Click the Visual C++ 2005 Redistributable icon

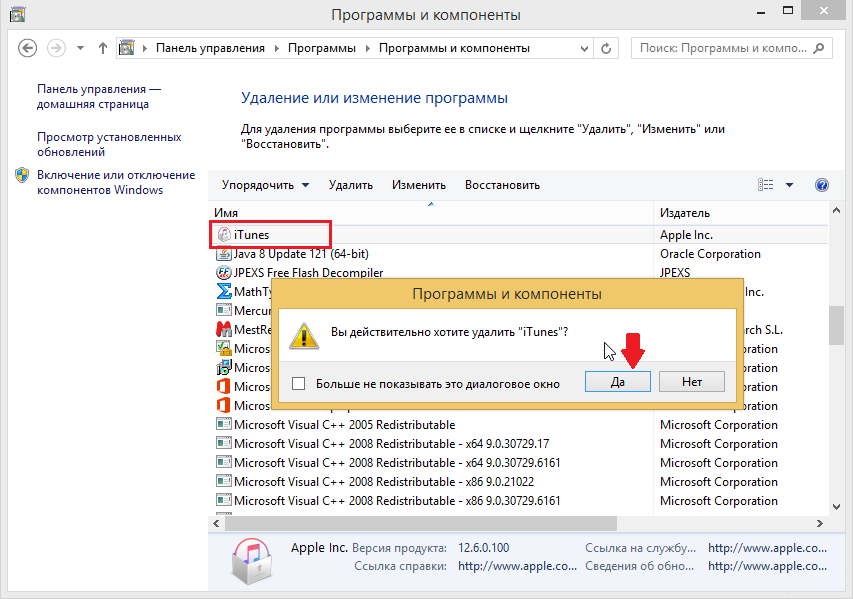click(224, 424)
